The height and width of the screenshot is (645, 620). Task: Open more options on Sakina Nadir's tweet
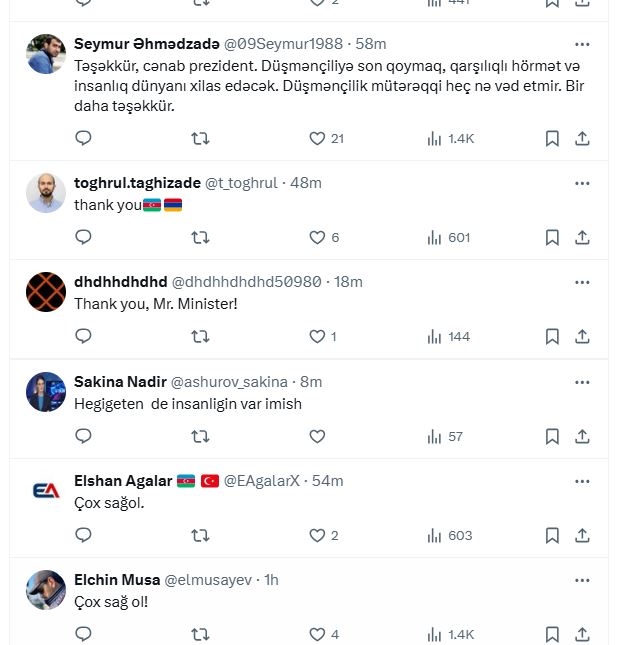(x=582, y=381)
